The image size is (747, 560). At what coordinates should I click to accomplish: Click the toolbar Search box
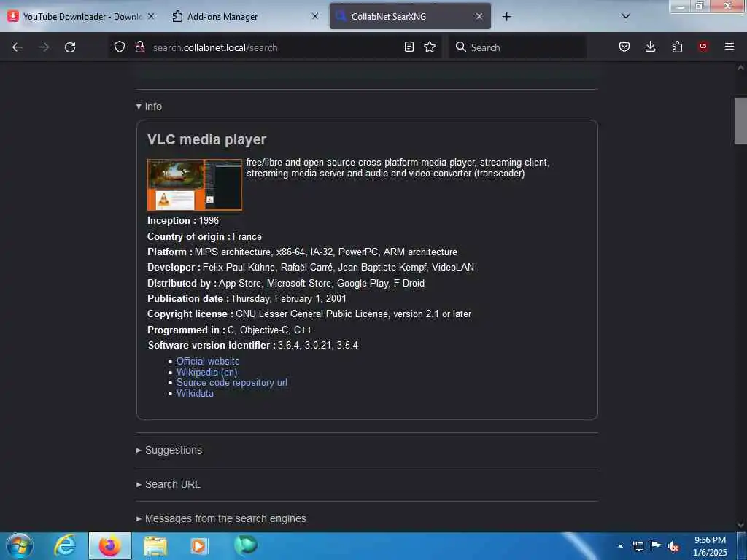[517, 47]
